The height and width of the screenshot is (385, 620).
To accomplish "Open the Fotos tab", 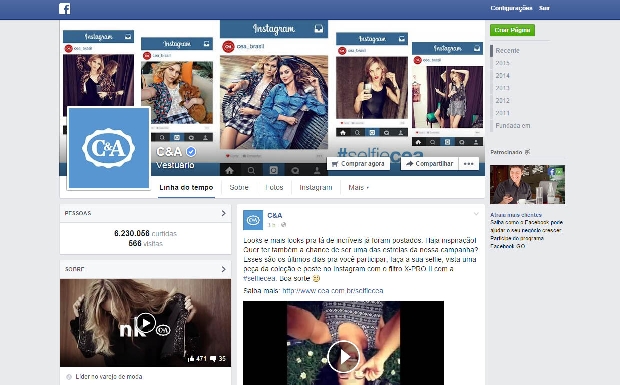I will click(x=274, y=187).
